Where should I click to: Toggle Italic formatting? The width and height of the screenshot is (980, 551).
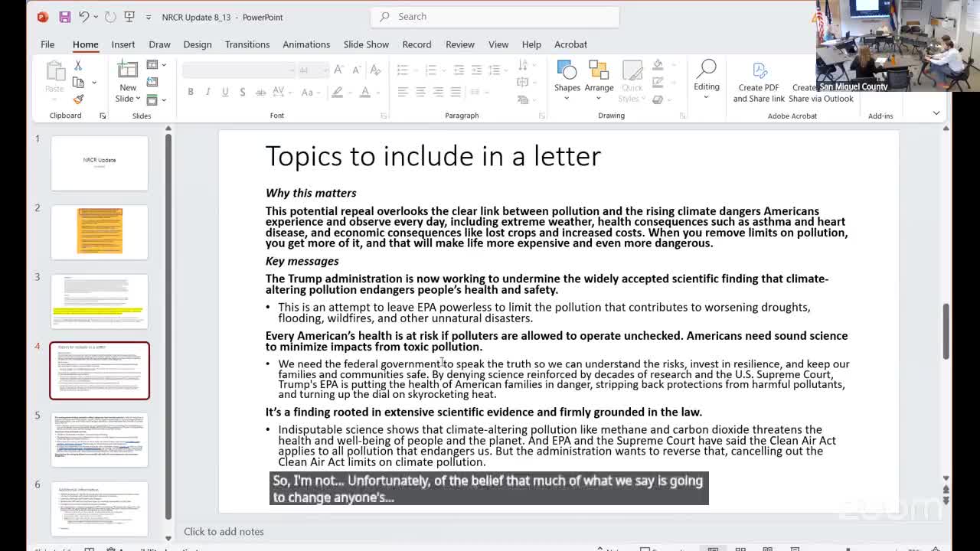click(207, 92)
